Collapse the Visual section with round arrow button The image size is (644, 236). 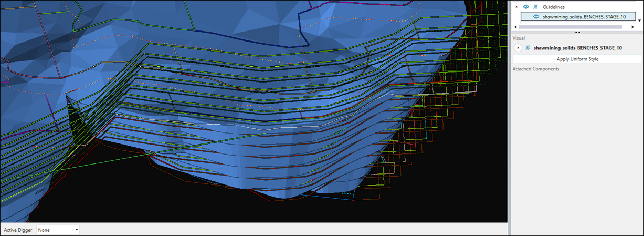click(518, 48)
